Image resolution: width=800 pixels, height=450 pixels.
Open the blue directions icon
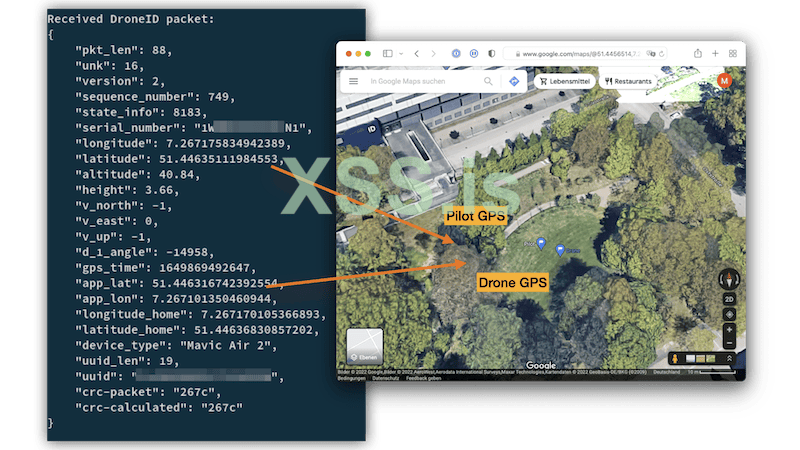tap(514, 81)
